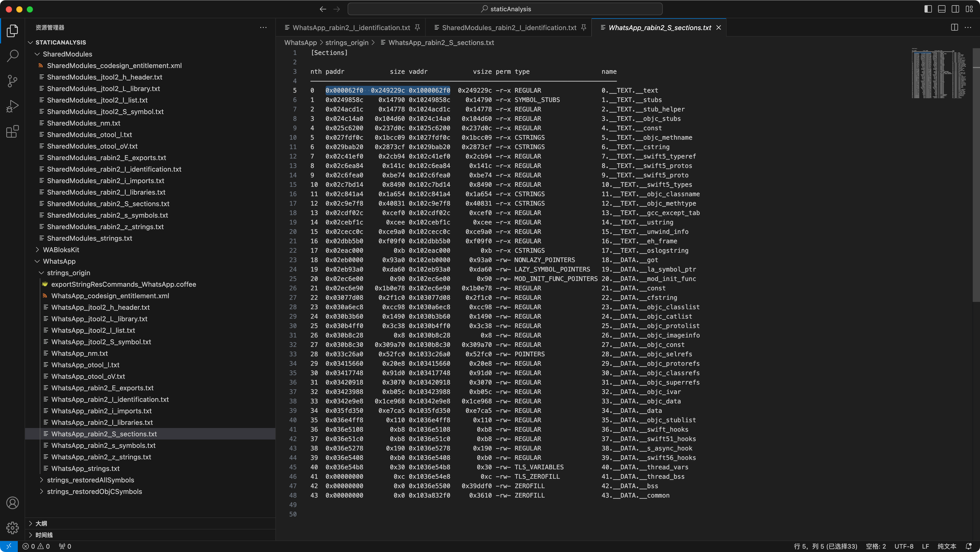Click the MOD_INIT_FUNC_POINTERS type entry
This screenshot has width=980, height=552.
(x=556, y=279)
